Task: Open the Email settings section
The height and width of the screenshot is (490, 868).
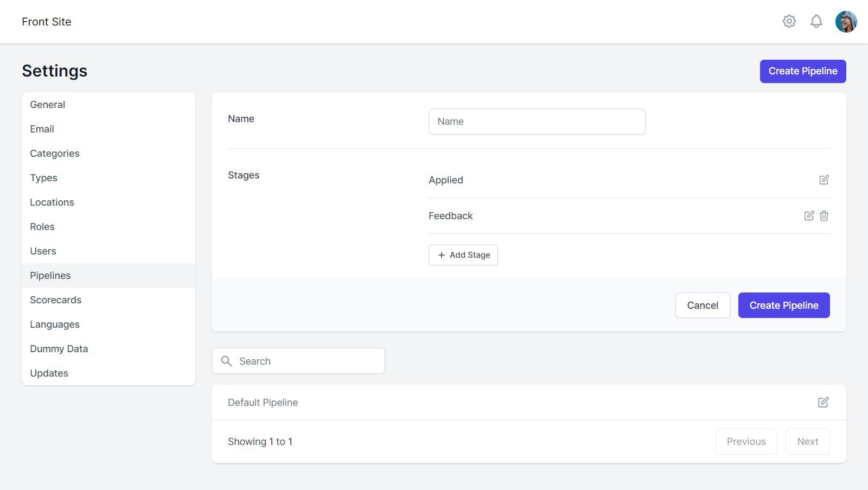Action: [x=42, y=129]
